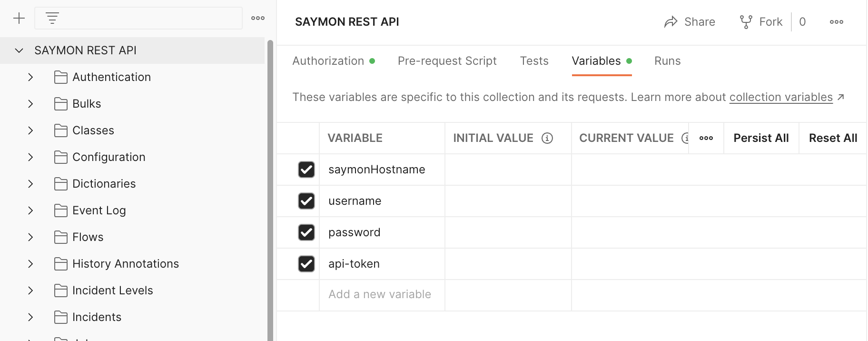Click the Configuration folder icon

click(61, 157)
